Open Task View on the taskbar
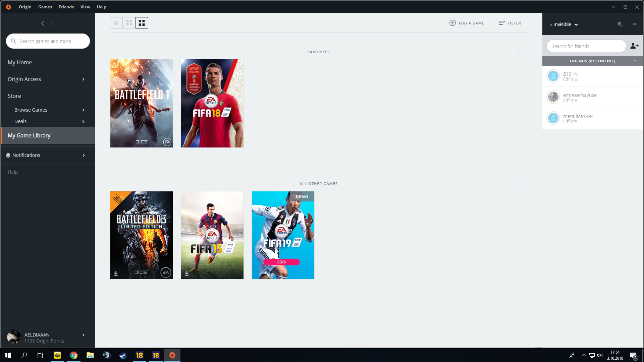Viewport: 644px width, 362px height. click(40, 355)
